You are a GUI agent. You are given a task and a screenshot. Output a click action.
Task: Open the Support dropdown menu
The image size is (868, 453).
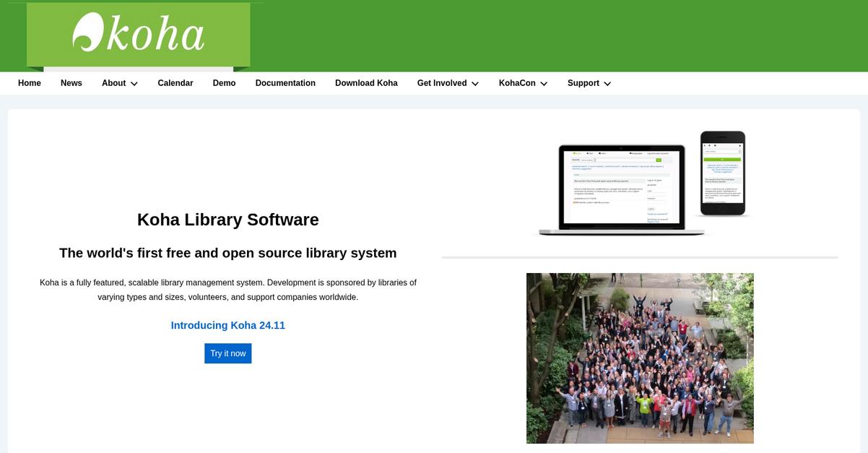pos(589,83)
